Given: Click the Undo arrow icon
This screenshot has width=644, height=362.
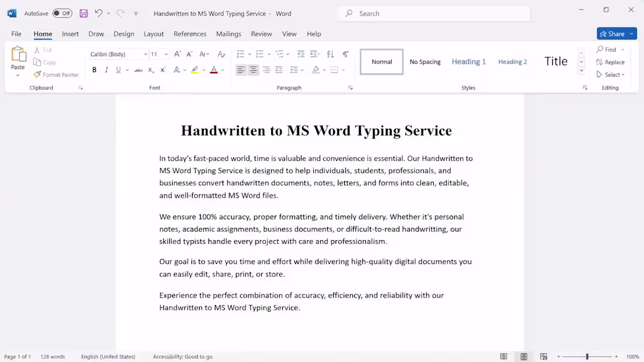Looking at the screenshot, I should pos(98,13).
